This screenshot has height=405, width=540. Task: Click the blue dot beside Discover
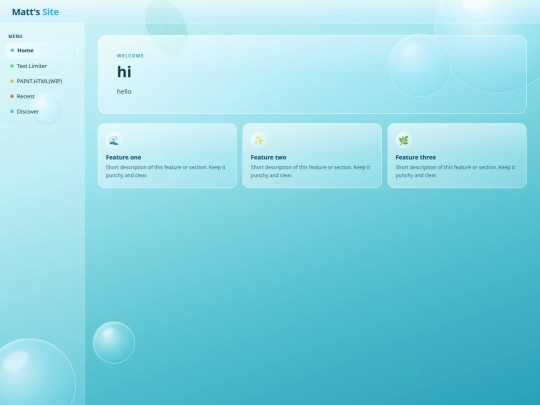12,112
